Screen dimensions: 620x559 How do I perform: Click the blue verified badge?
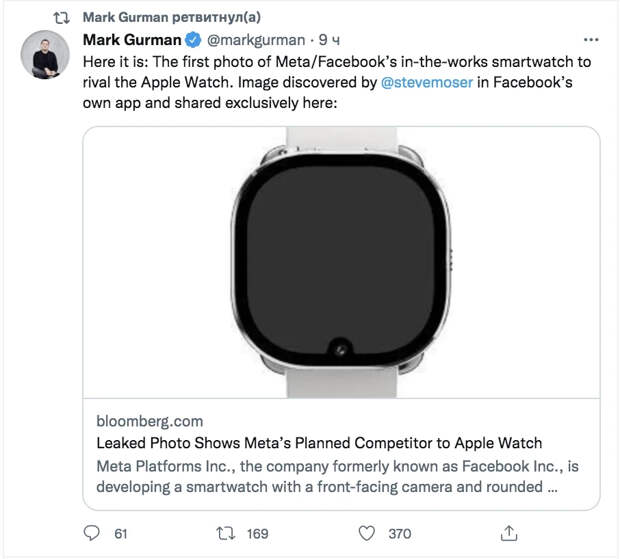click(x=193, y=40)
